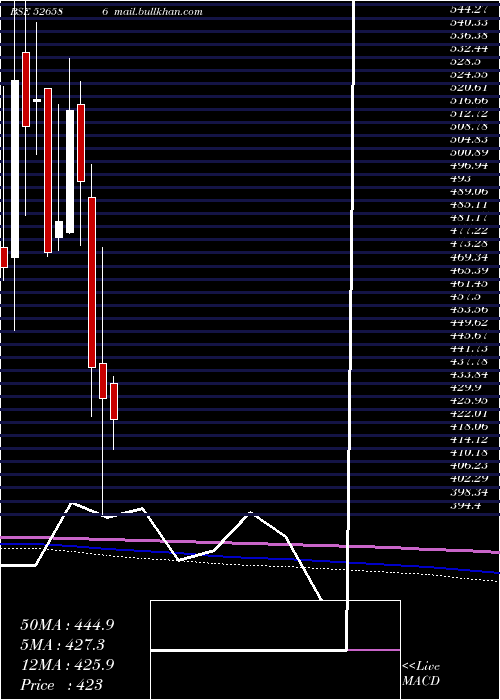Select the 449.62 price axis label
The height and width of the screenshot is (700, 500).
pyautogui.click(x=468, y=322)
